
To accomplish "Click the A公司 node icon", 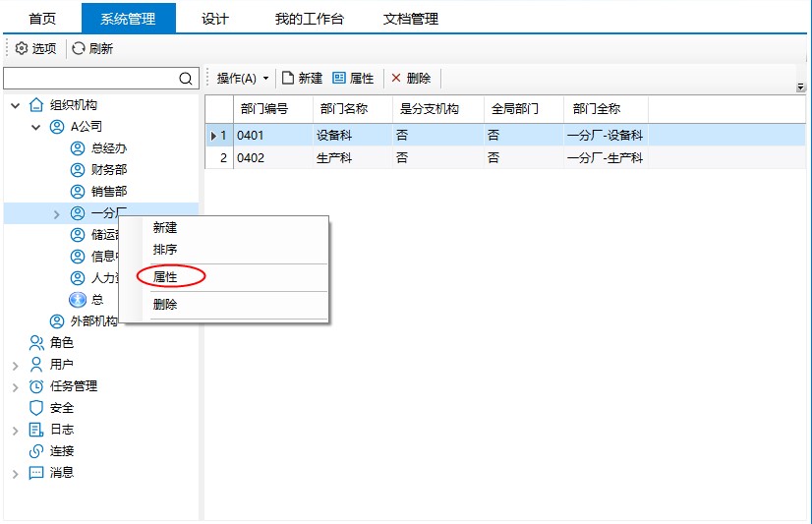I will (x=56, y=127).
